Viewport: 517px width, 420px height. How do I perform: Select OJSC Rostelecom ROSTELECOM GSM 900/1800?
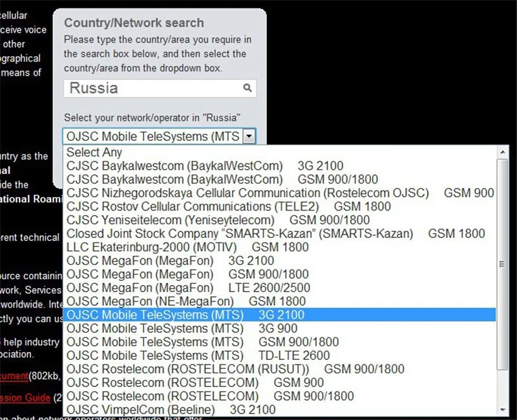pyautogui.click(x=279, y=395)
